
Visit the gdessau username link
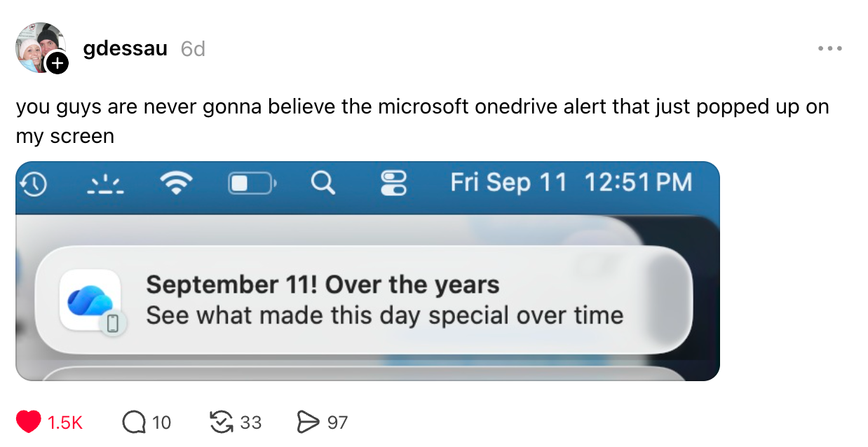pyautogui.click(x=125, y=48)
